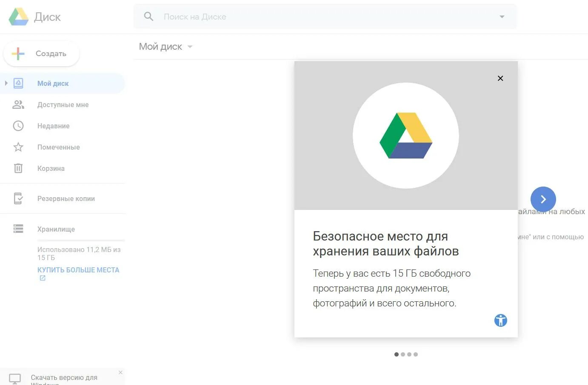
Task: Select the second carousel dot
Action: tap(403, 354)
